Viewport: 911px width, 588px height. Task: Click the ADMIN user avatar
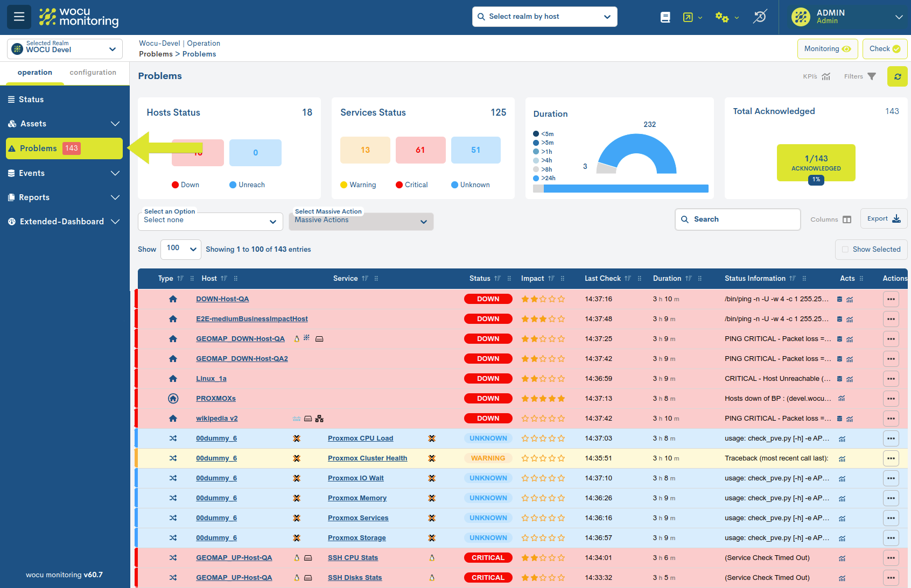pyautogui.click(x=801, y=17)
